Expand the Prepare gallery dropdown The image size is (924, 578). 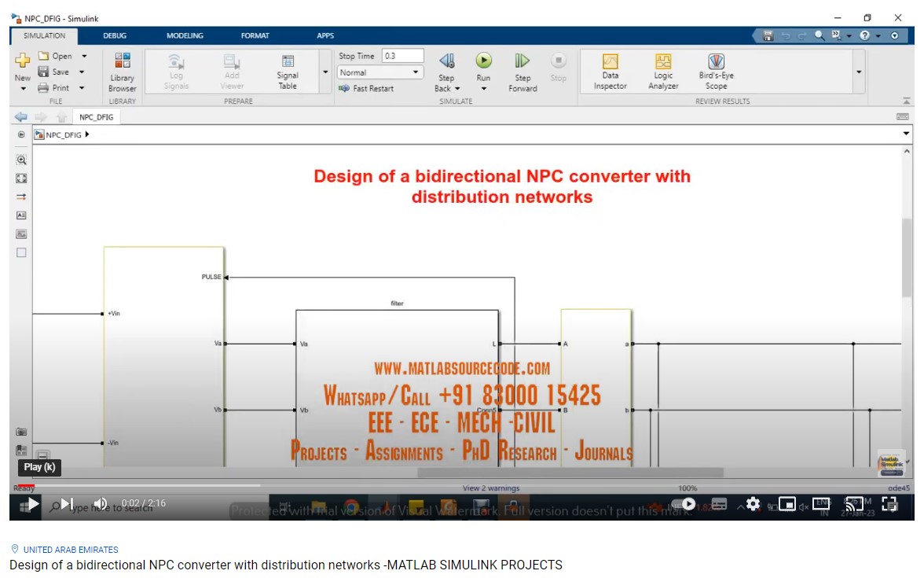point(325,72)
